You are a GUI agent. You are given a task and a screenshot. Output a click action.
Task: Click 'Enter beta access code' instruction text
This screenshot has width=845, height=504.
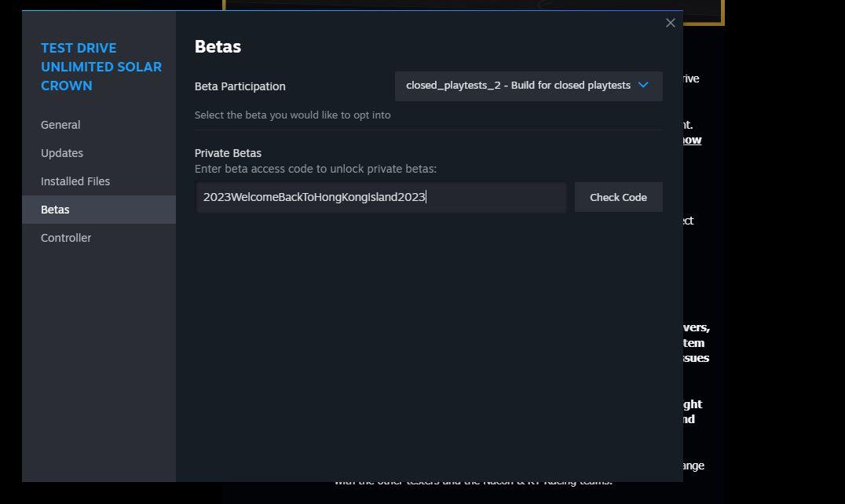tap(315, 169)
